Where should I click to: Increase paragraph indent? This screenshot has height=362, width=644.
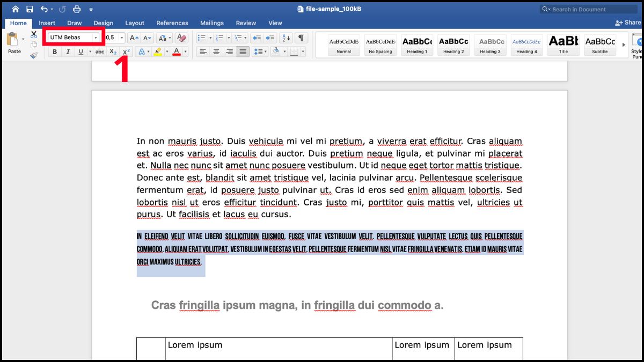(270, 38)
